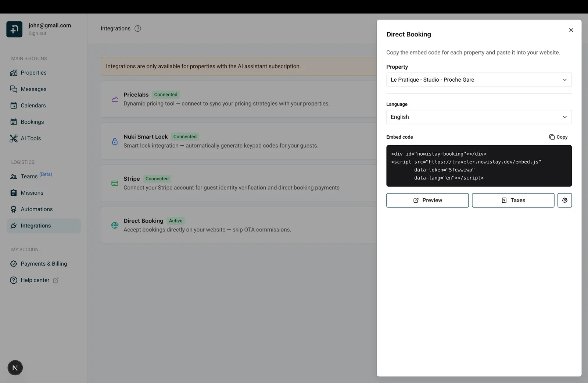Copy the embed code
Screen dimensions: 588x383
coord(558,137)
